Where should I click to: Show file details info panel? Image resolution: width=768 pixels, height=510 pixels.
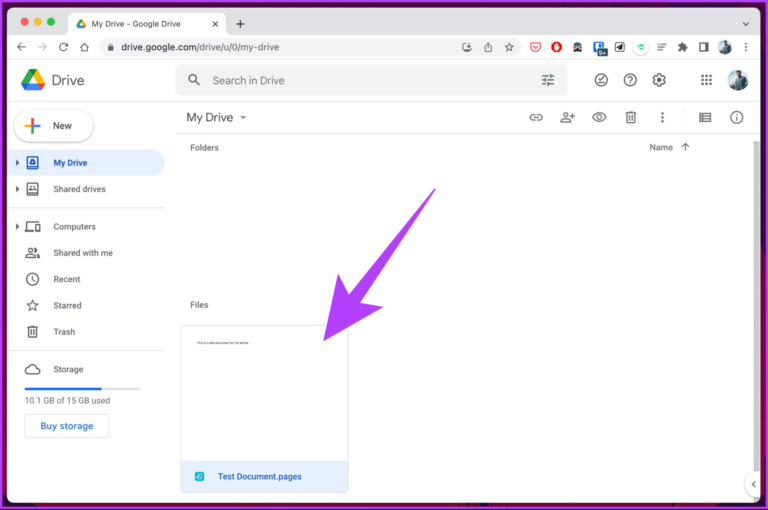736,118
